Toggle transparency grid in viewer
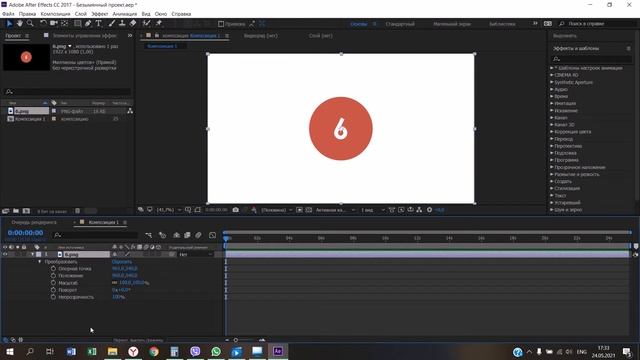 pos(309,210)
